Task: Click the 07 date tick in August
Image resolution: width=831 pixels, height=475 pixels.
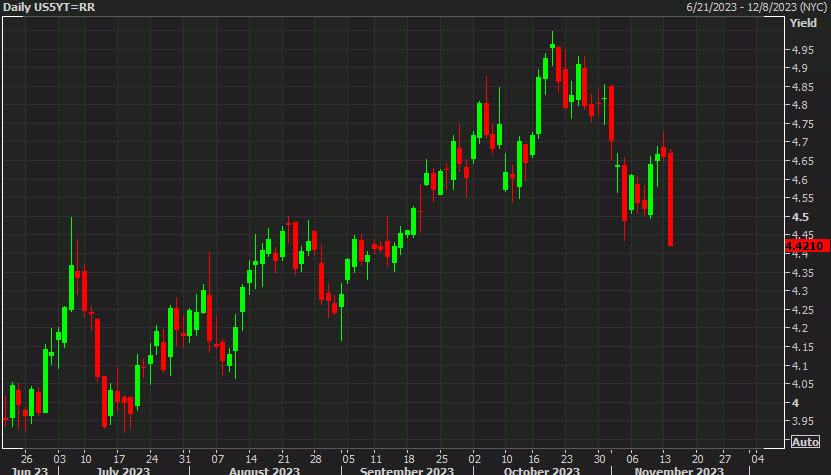Action: [x=218, y=459]
